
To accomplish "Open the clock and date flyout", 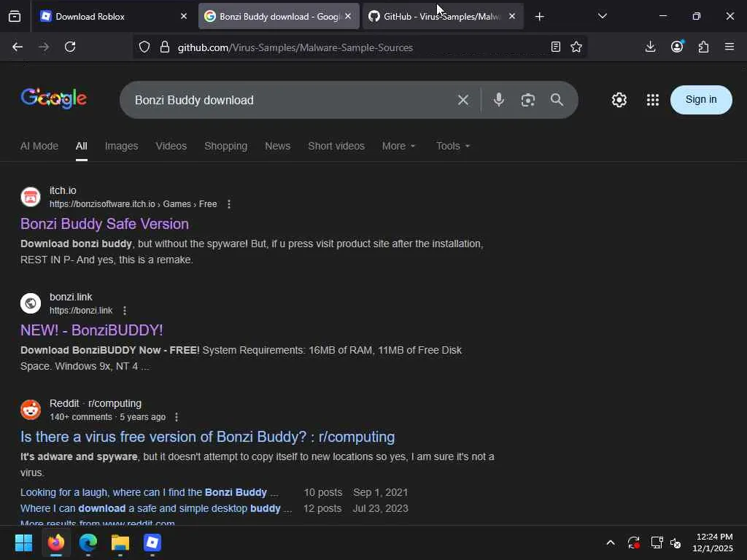I will coord(713,542).
